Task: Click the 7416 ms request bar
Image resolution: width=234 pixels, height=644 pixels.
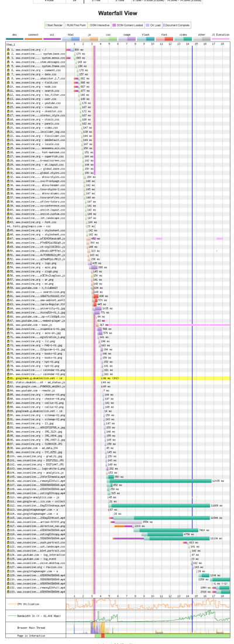Action: 166,530
